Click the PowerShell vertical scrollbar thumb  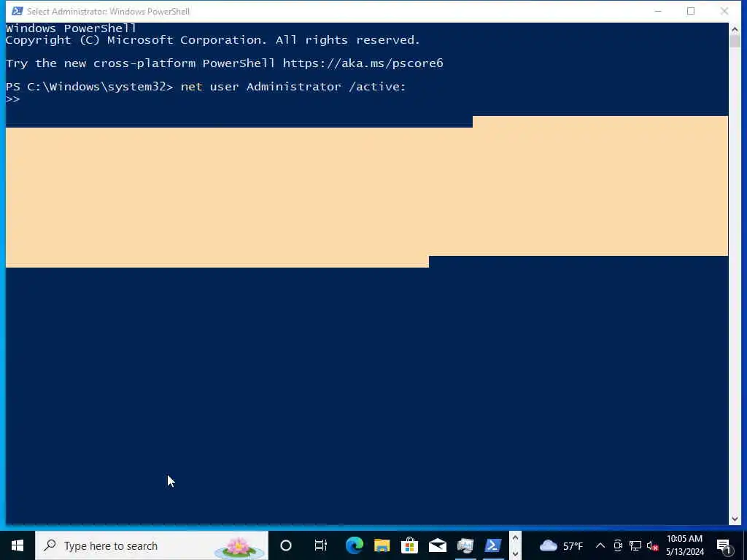click(x=734, y=42)
